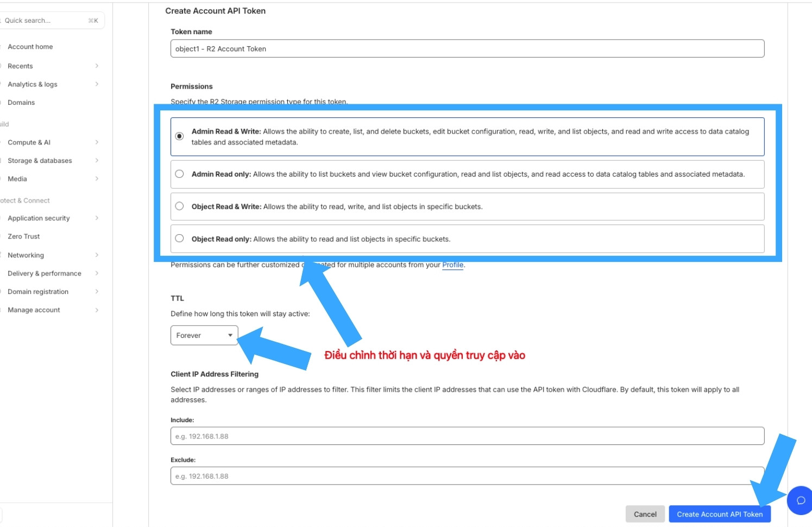
Task: Click the Token name input field
Action: click(x=467, y=49)
